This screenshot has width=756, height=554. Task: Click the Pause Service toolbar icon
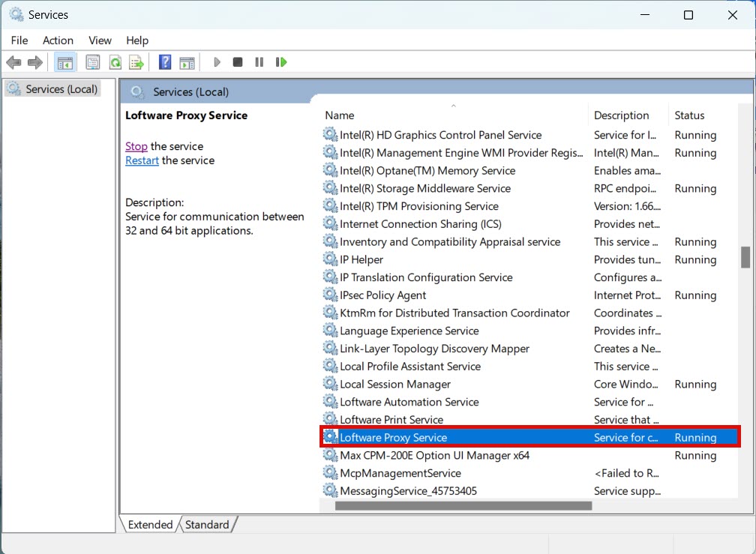pyautogui.click(x=259, y=62)
